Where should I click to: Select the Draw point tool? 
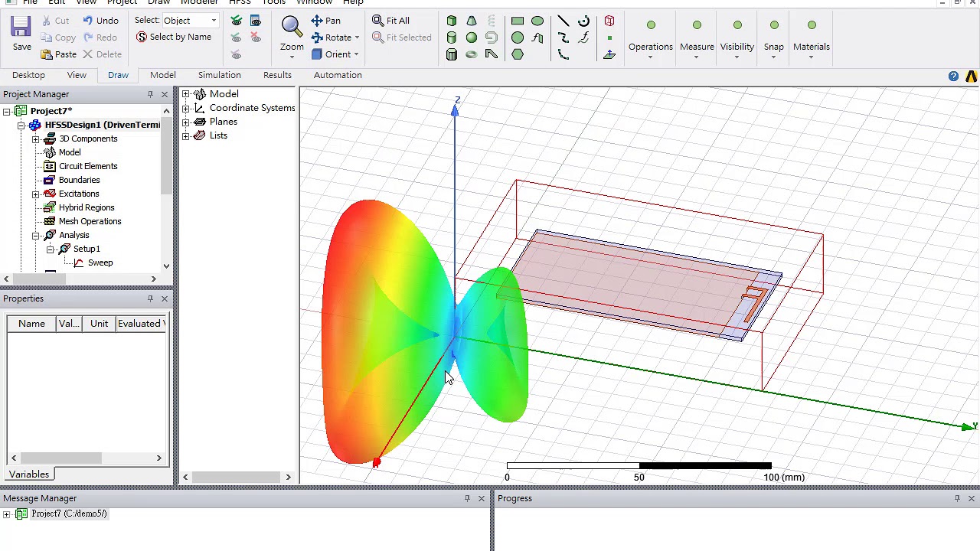(x=609, y=37)
